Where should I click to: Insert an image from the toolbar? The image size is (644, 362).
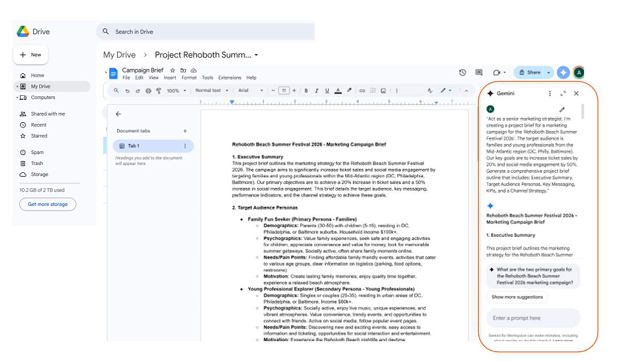[x=383, y=91]
